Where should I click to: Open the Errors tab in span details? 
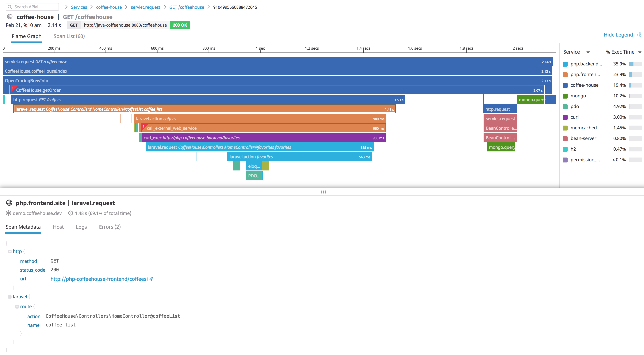(109, 227)
